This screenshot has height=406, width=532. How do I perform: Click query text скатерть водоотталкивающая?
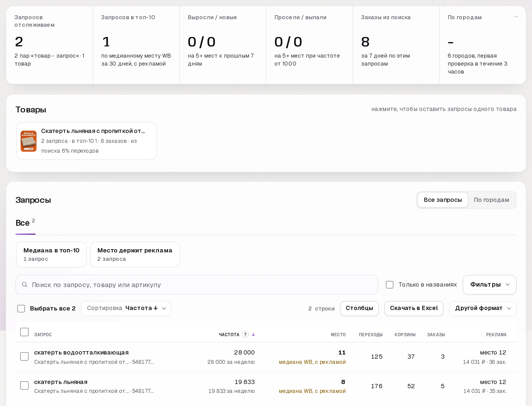(81, 352)
